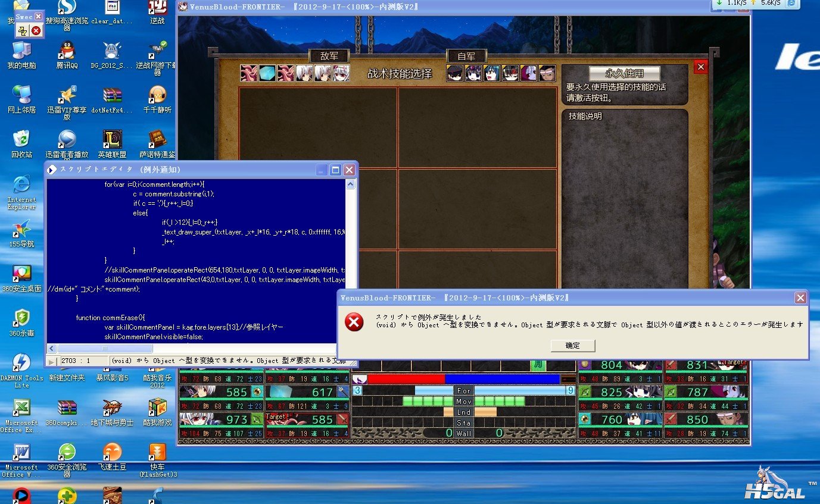This screenshot has height=504, width=820.
Task: Click the cyan crystal enemy unit portrait
Action: [267, 73]
